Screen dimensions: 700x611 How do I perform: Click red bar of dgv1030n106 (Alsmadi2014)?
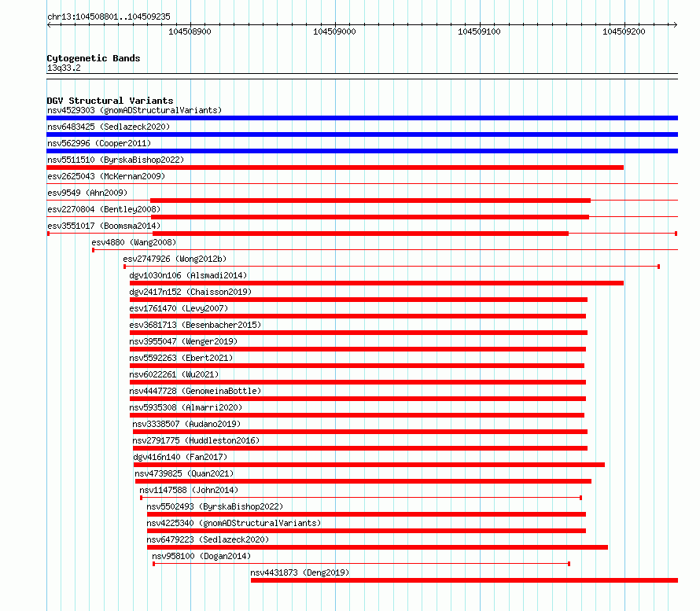(x=376, y=283)
